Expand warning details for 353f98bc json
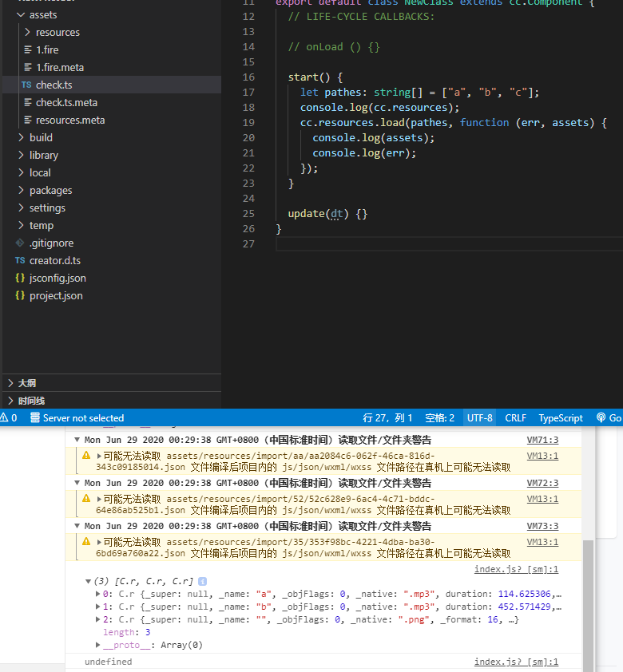 pyautogui.click(x=99, y=542)
